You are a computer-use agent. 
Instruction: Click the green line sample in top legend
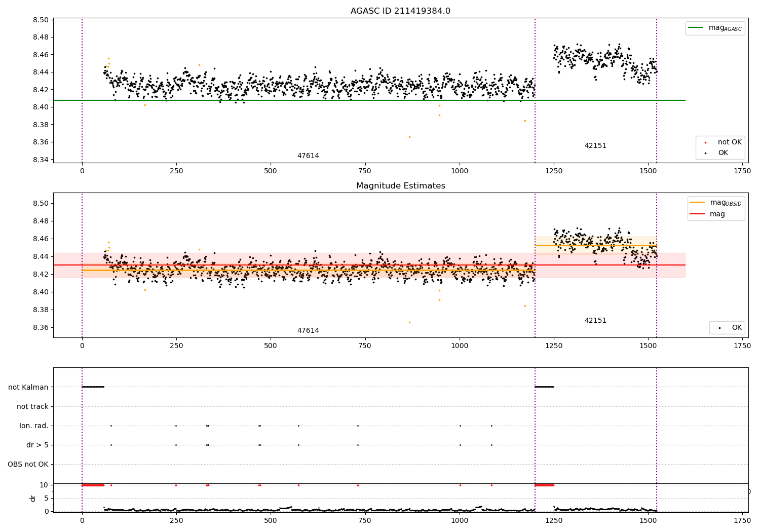[696, 28]
